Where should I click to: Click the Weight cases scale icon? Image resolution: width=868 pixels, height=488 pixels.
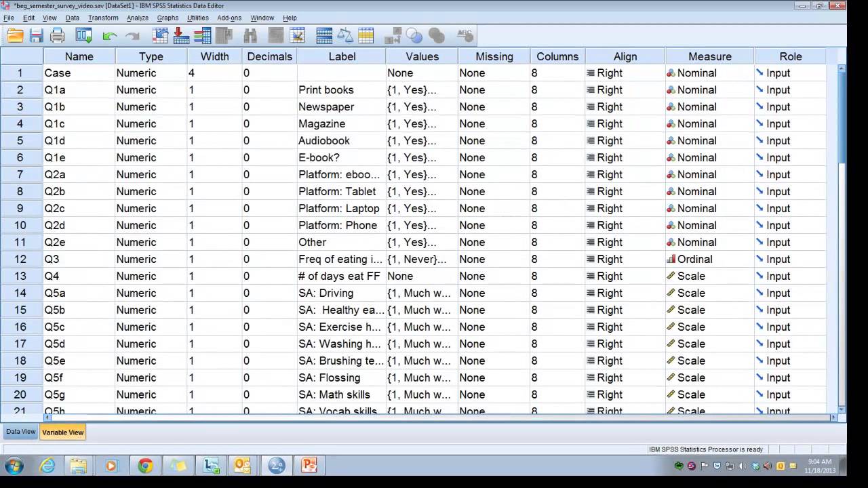(345, 36)
